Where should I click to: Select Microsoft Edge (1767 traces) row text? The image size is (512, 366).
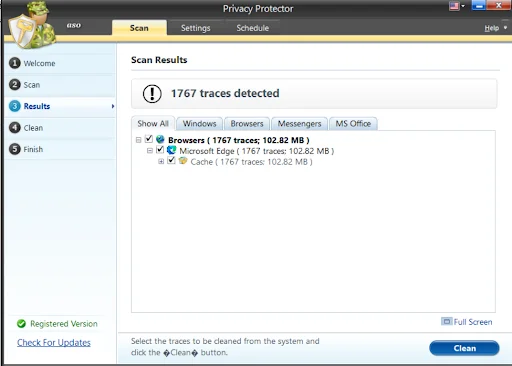click(x=257, y=151)
